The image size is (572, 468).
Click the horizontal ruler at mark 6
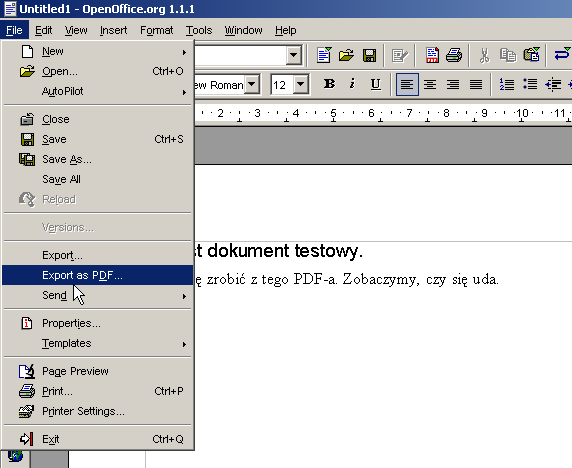(x=371, y=113)
